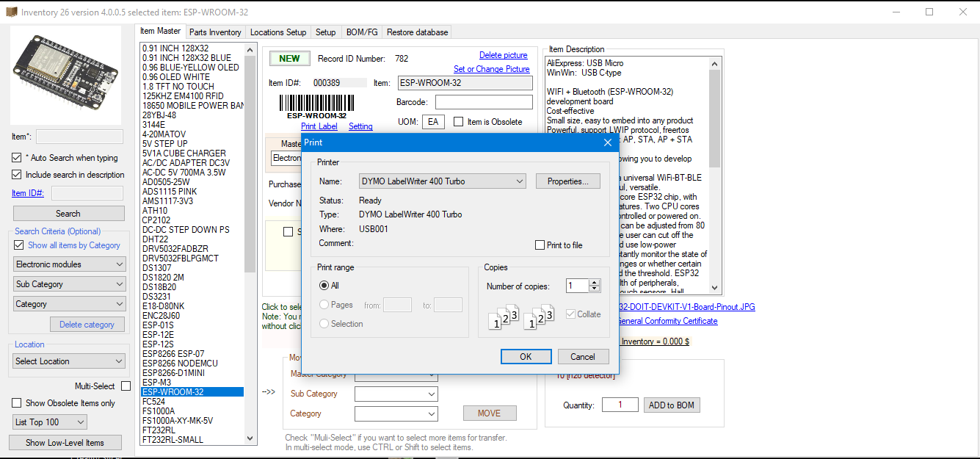Click the item list vertical scrollbar
Image resolution: width=980 pixels, height=459 pixels.
(x=250, y=242)
